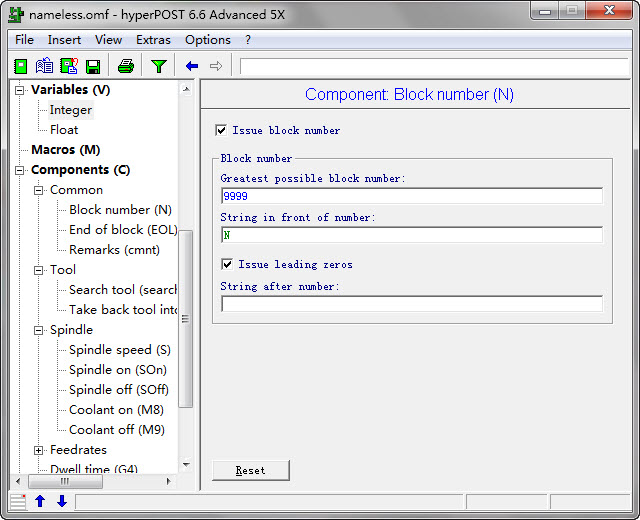Save the file with the floppy disk icon
This screenshot has height=520, width=640.
tap(93, 67)
